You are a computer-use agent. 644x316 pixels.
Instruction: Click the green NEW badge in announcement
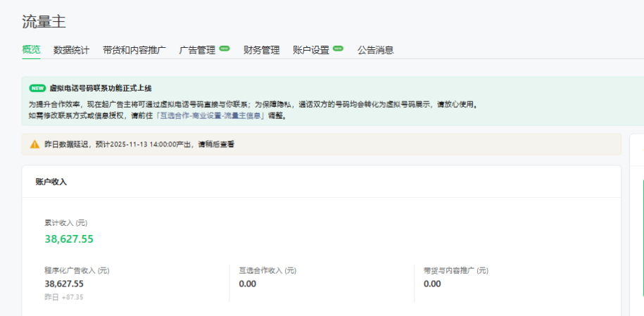pyautogui.click(x=37, y=88)
